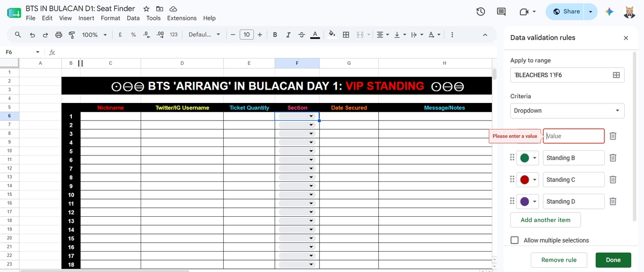Decrease font size minus button
Screen dimensions: 644x272
pos(233,34)
